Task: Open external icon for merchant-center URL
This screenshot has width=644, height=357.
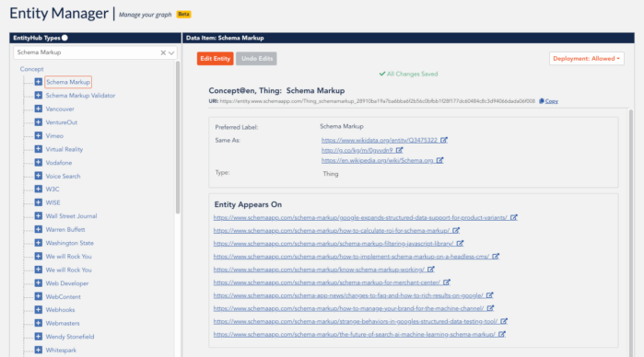Action: pyautogui.click(x=447, y=282)
